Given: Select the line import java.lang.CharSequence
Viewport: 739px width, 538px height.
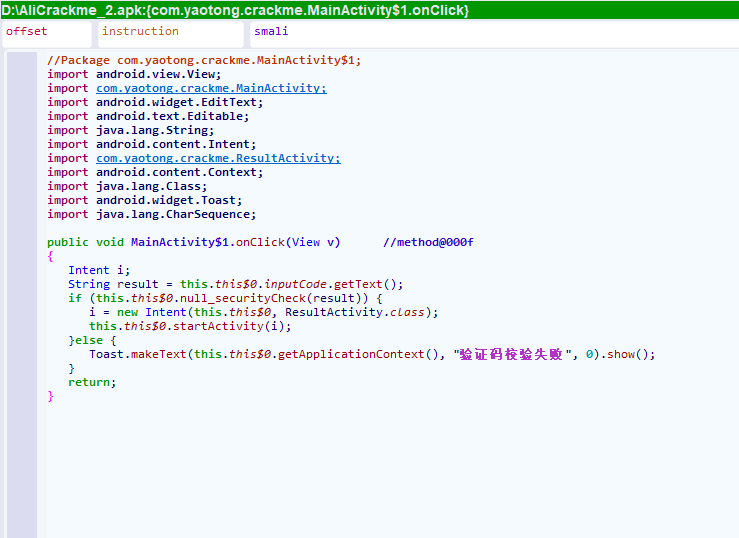Looking at the screenshot, I should (151, 214).
